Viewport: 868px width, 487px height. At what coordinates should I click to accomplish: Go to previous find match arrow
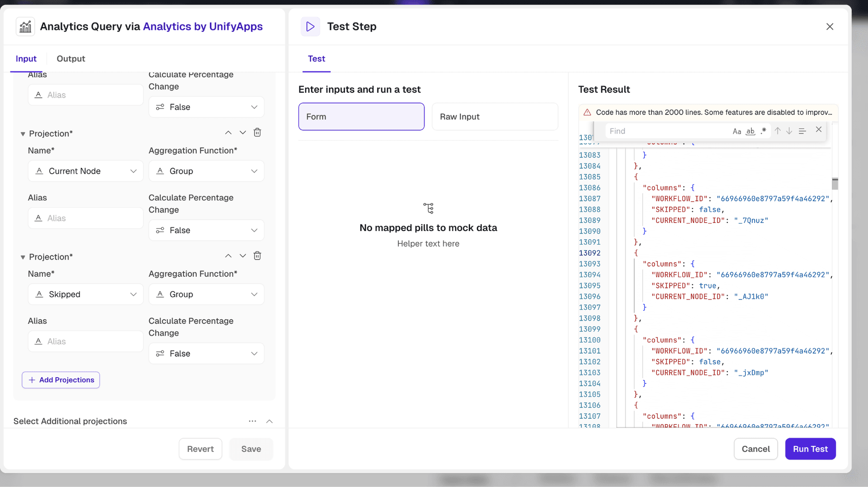pyautogui.click(x=778, y=131)
